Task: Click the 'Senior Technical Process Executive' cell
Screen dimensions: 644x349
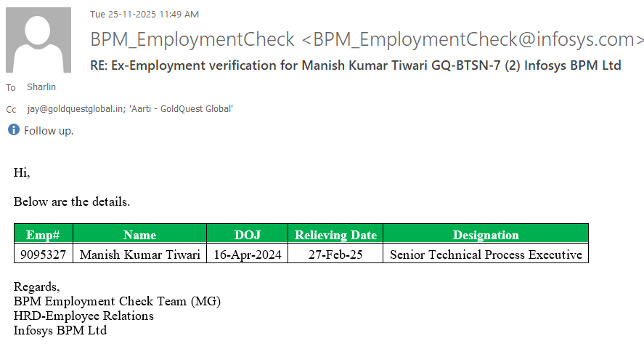Action: tap(486, 254)
